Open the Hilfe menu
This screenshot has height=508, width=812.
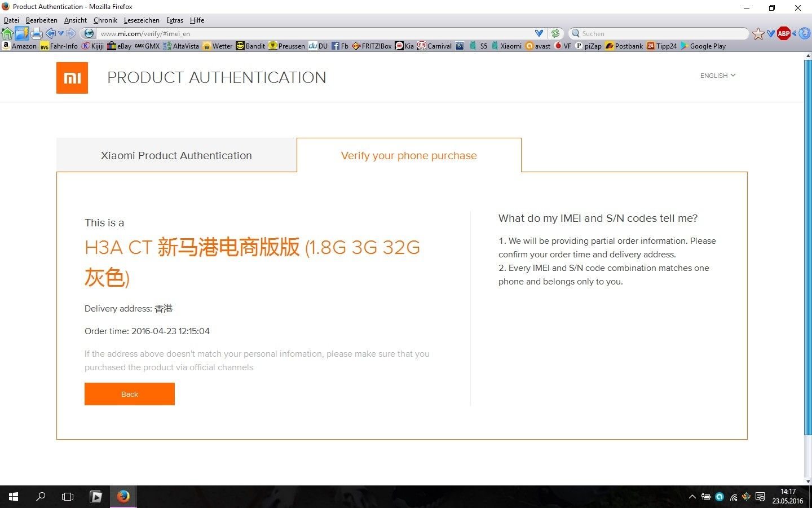click(197, 20)
